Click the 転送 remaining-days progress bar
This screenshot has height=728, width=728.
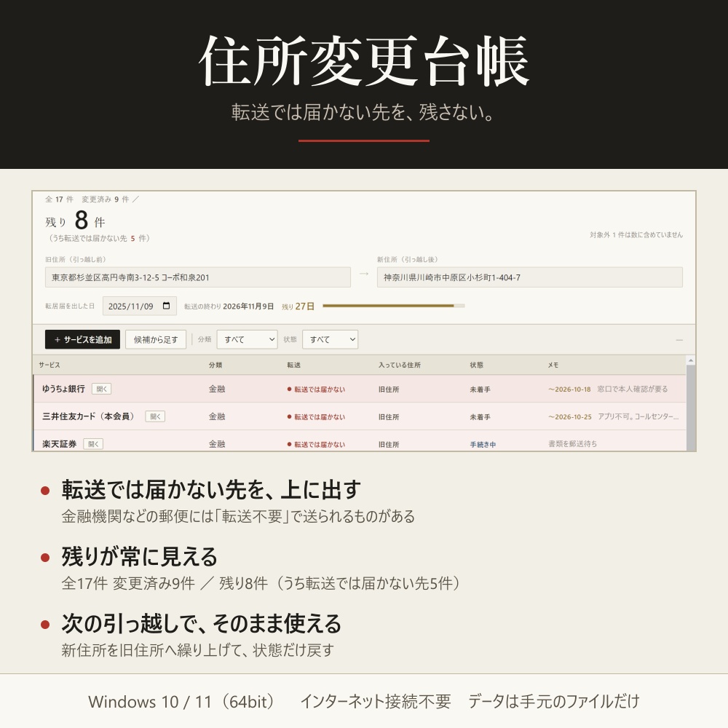(393, 306)
